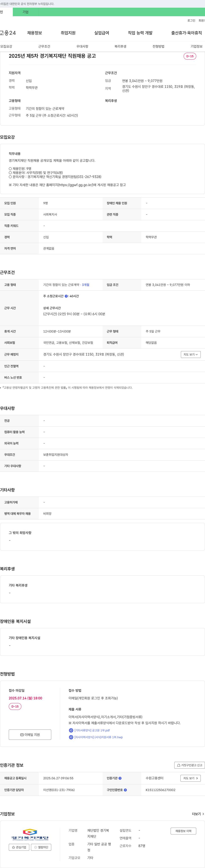Jump to the 전형방법 section tab
The width and height of the screenshot is (205, 868).
pos(158,47)
